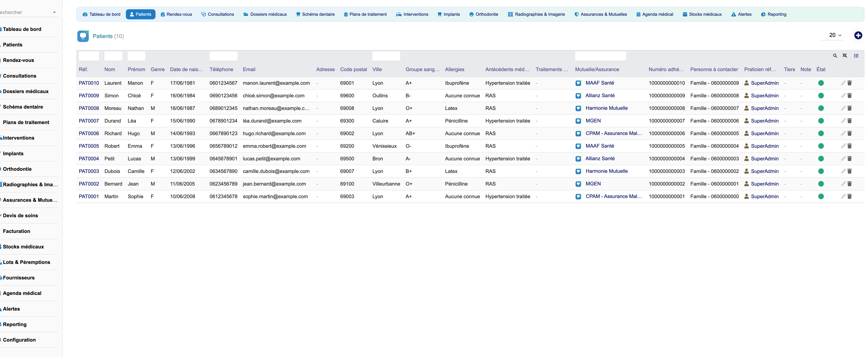Edit patient PAT0006 Richard pencil icon
This screenshot has width=868, height=357.
click(843, 133)
